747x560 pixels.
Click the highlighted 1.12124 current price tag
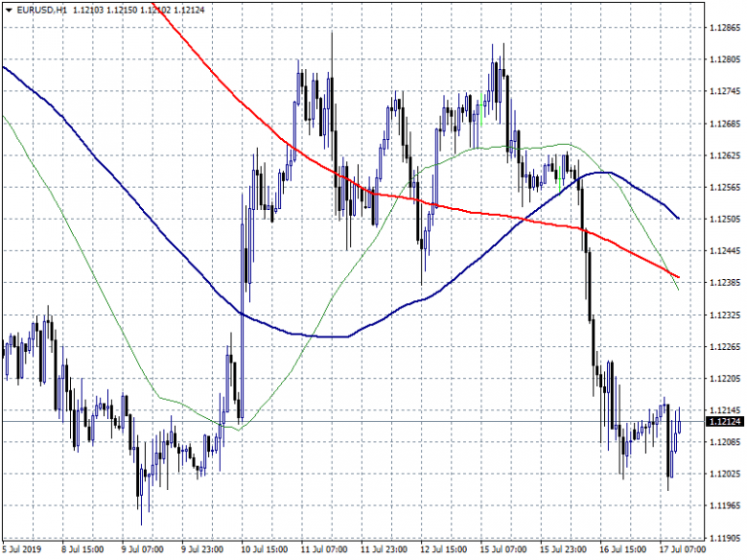click(x=724, y=422)
